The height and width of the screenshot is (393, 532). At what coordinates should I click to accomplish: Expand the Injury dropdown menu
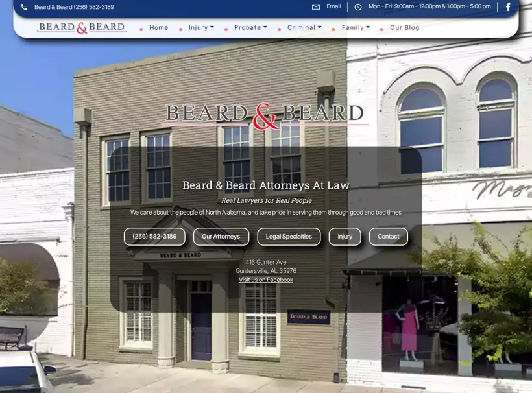pyautogui.click(x=201, y=27)
